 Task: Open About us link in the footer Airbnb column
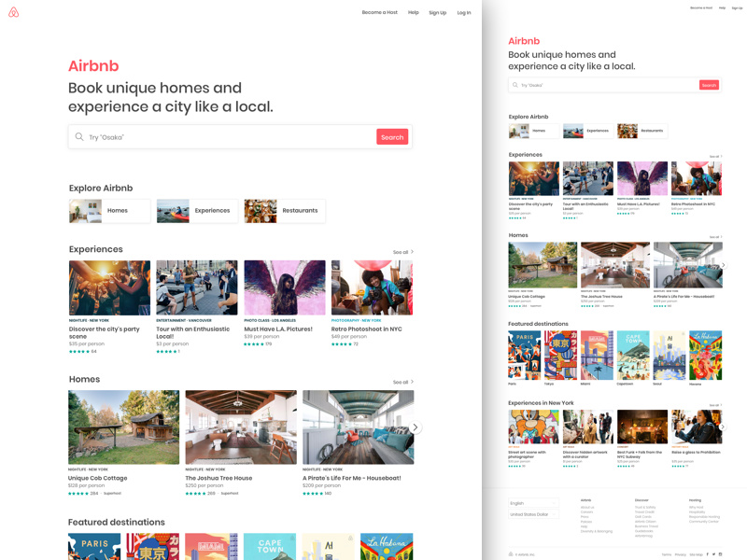(x=586, y=507)
